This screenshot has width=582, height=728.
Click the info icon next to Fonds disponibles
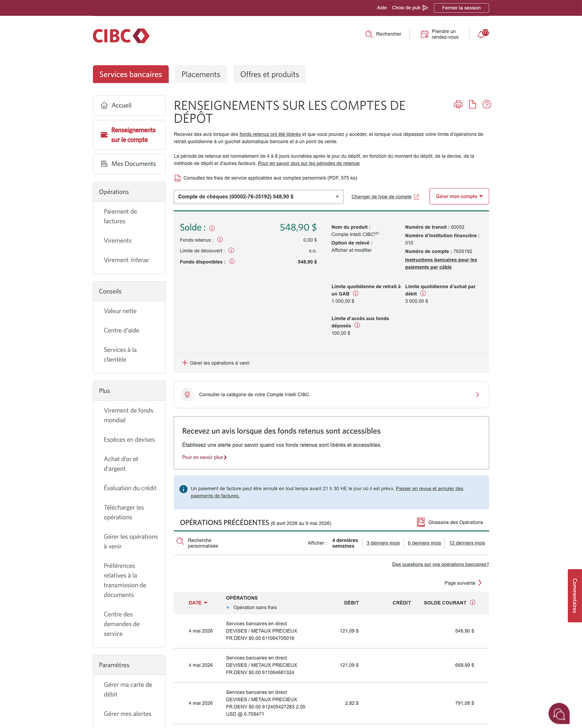click(x=232, y=262)
